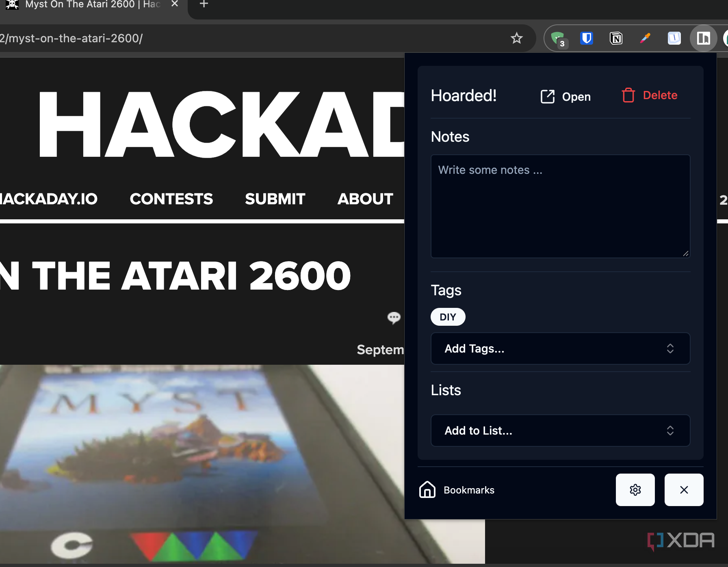This screenshot has height=567, width=728.
Task: Click the article title heading
Action: [175, 276]
